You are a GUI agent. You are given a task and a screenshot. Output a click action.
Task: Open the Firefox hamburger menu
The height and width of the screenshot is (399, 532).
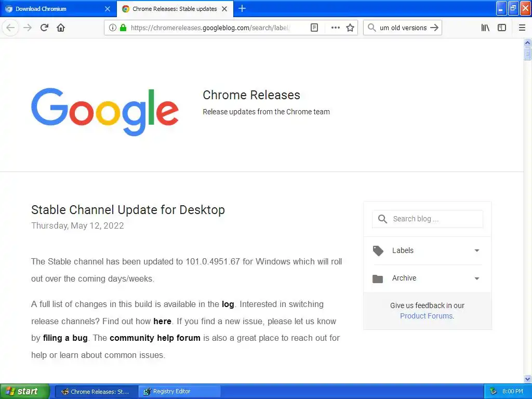pyautogui.click(x=522, y=28)
